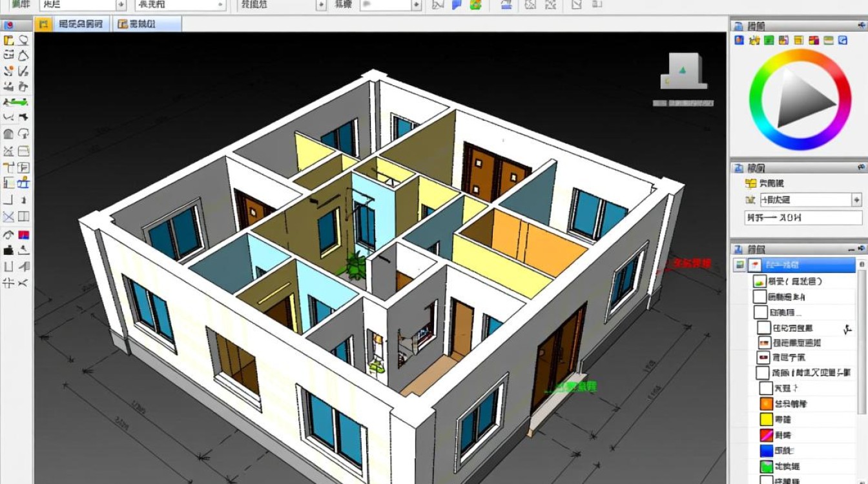This screenshot has height=484, width=868.
Task: Click the text field below the right panel dropdown
Action: click(803, 217)
